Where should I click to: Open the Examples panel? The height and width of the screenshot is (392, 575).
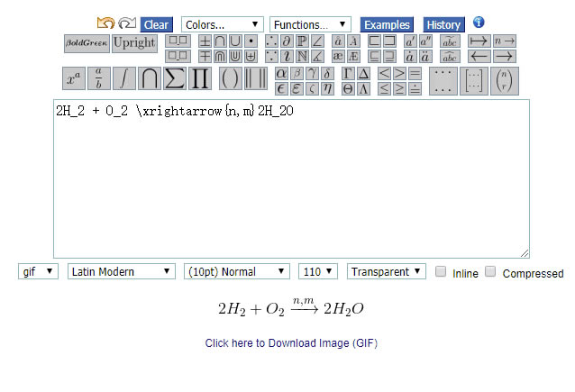387,24
